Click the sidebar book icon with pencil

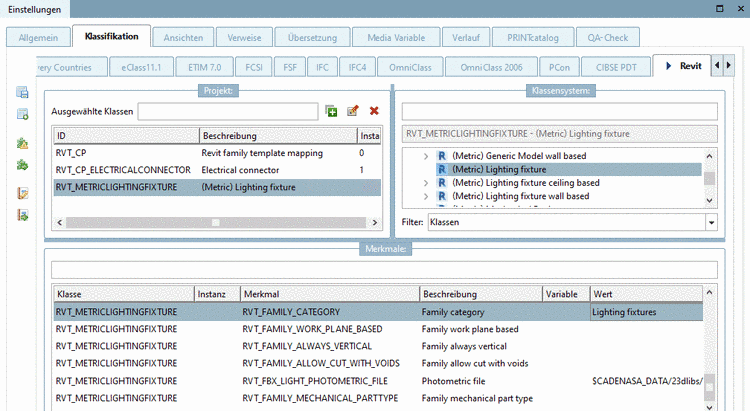tap(22, 193)
